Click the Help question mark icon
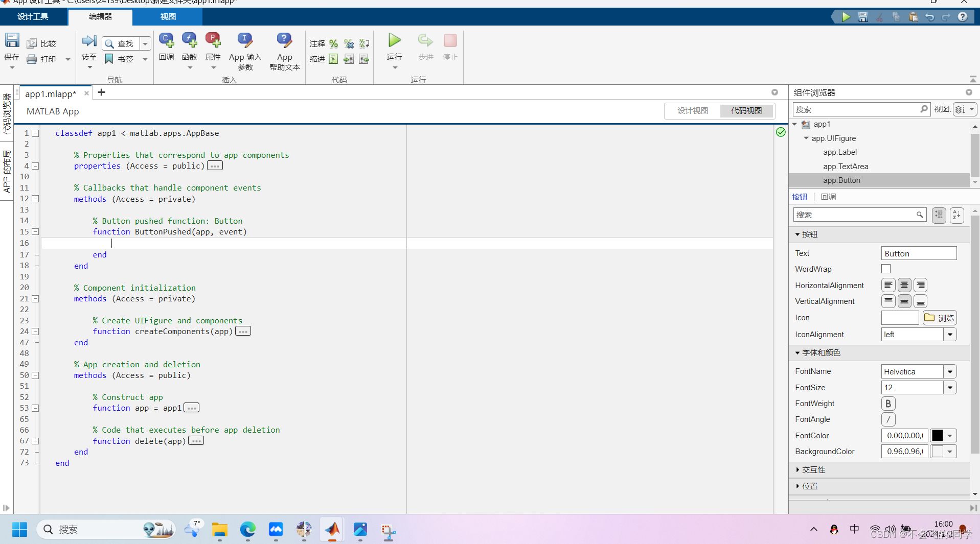 coord(963,17)
